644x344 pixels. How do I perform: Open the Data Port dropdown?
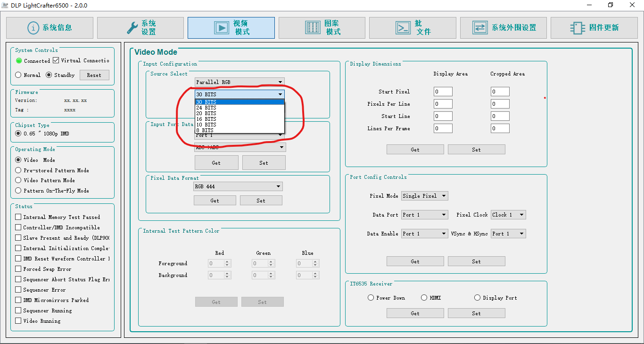(x=424, y=215)
